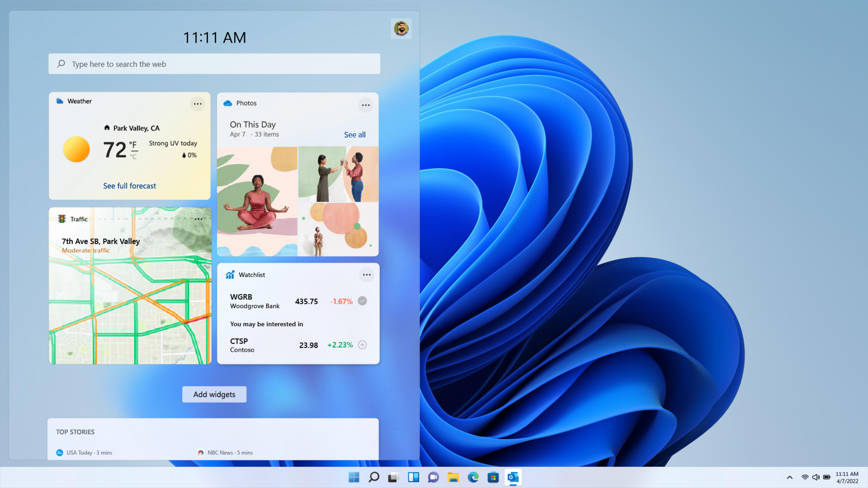Viewport: 868px width, 488px height.
Task: Click the battery icon in the system tray
Action: pyautogui.click(x=826, y=477)
